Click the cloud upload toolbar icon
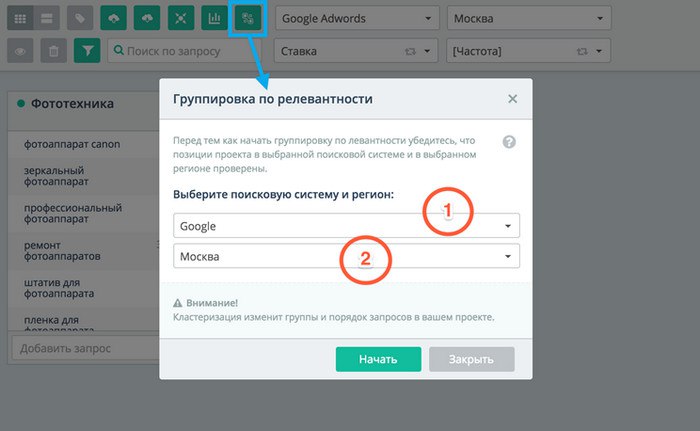The width and height of the screenshot is (700, 431). (113, 18)
